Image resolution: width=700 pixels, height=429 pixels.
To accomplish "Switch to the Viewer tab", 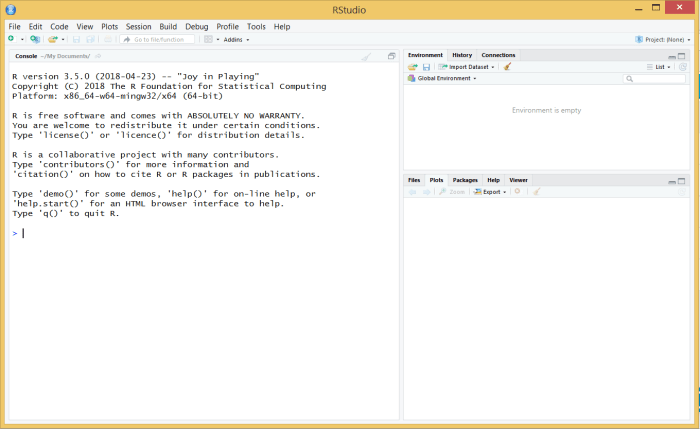I will (518, 180).
